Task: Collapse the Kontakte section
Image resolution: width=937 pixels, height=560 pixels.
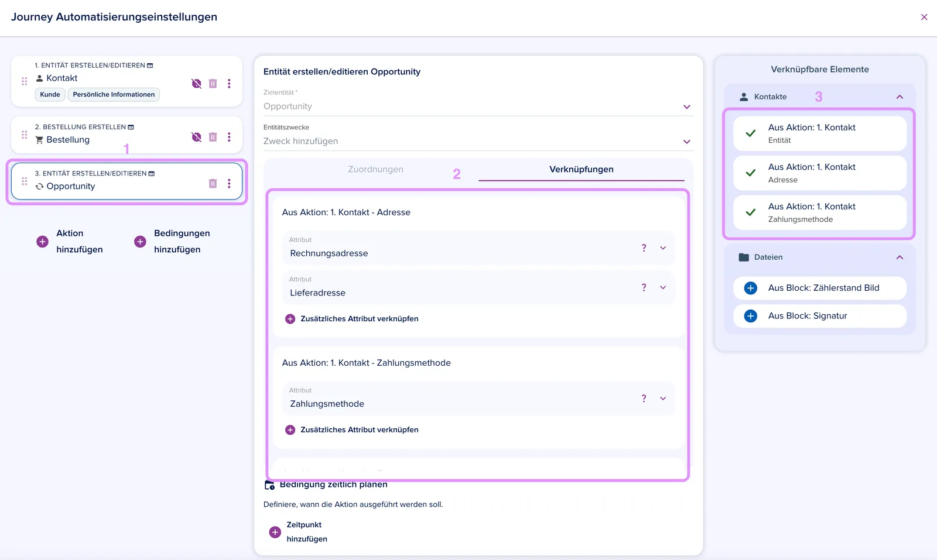Action: pyautogui.click(x=900, y=97)
